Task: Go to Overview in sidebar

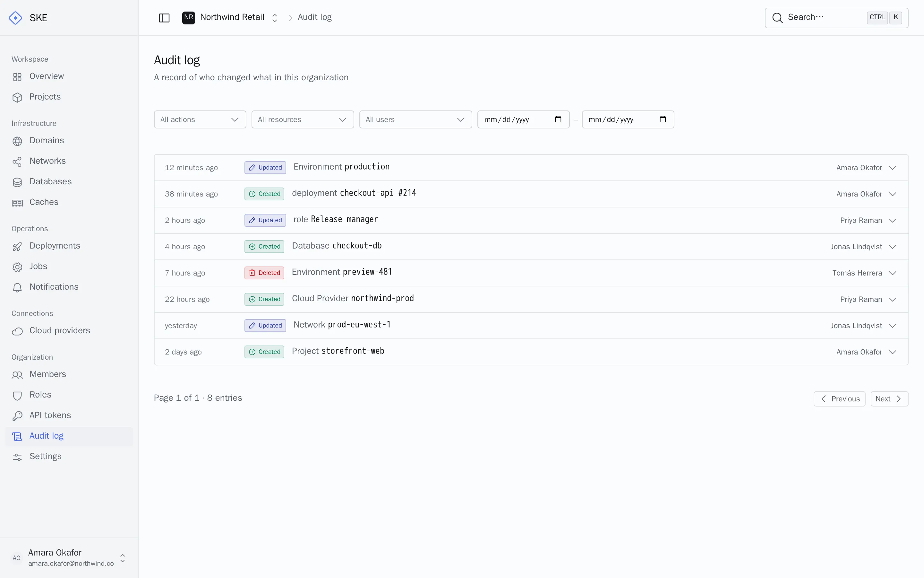Action: (x=69, y=76)
